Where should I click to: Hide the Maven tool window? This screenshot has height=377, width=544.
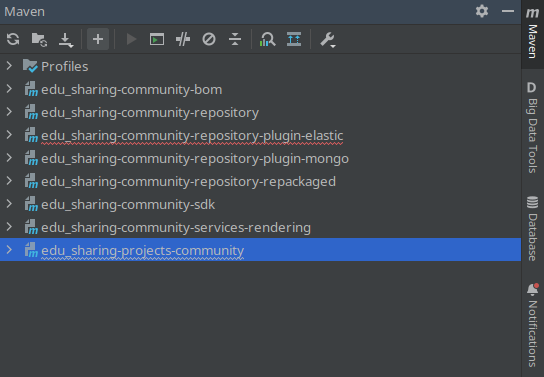pos(508,11)
